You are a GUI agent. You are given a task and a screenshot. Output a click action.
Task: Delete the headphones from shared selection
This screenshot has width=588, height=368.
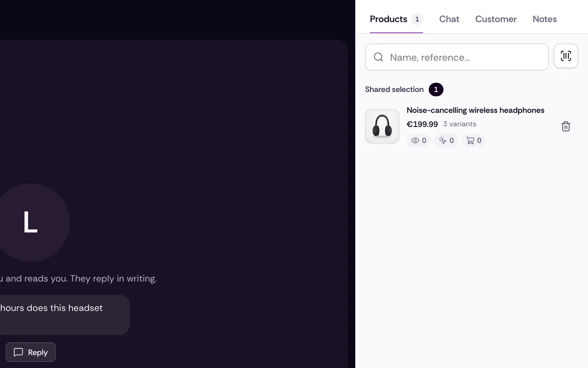point(566,126)
